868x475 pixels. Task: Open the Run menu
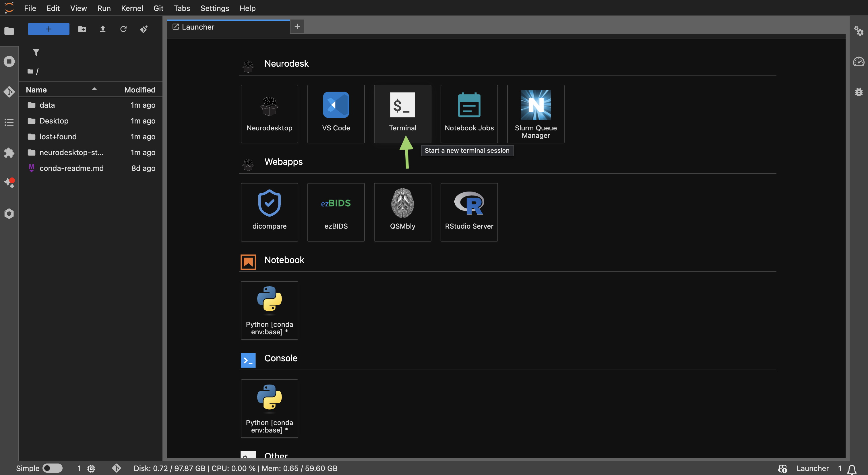click(x=104, y=8)
